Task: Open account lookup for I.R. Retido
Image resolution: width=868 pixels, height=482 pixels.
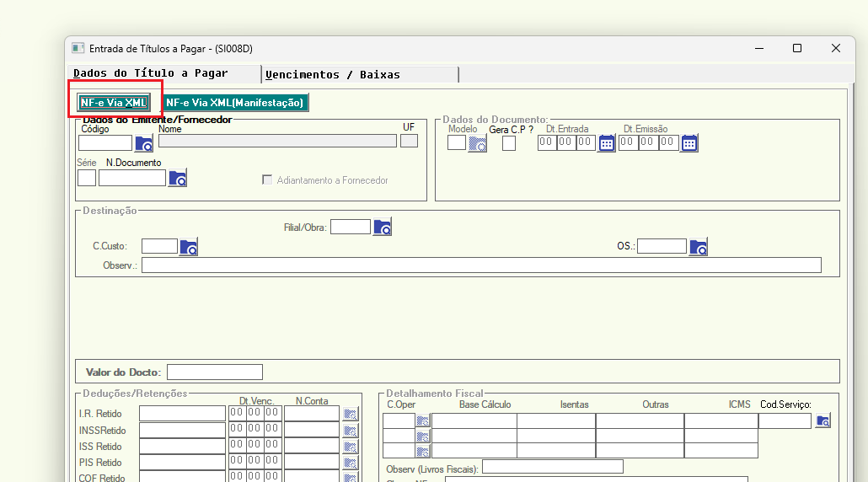Action: (x=351, y=414)
